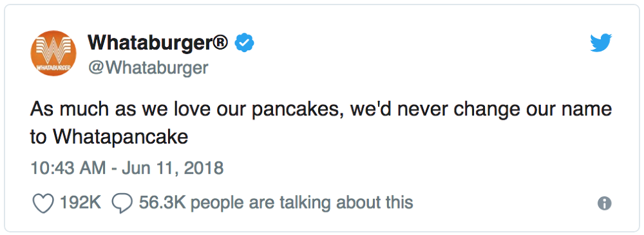
Task: Click the reply speech bubble icon
Action: (122, 203)
